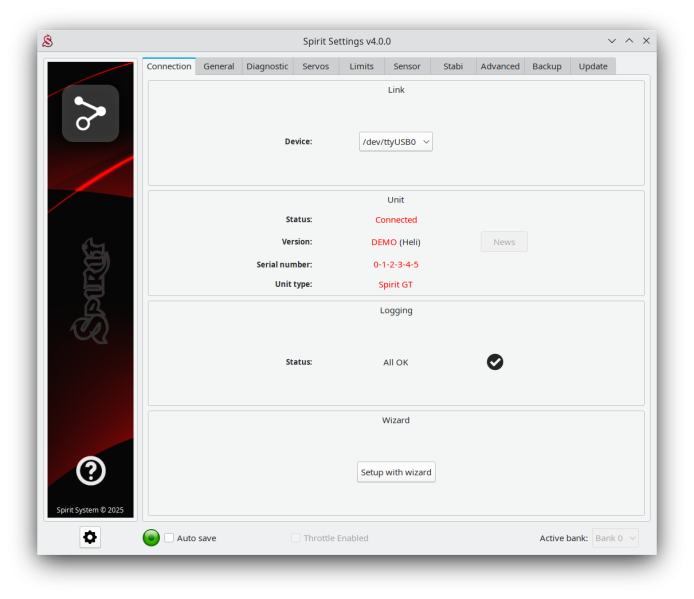Click the gear settings icon at bottom left

(90, 537)
